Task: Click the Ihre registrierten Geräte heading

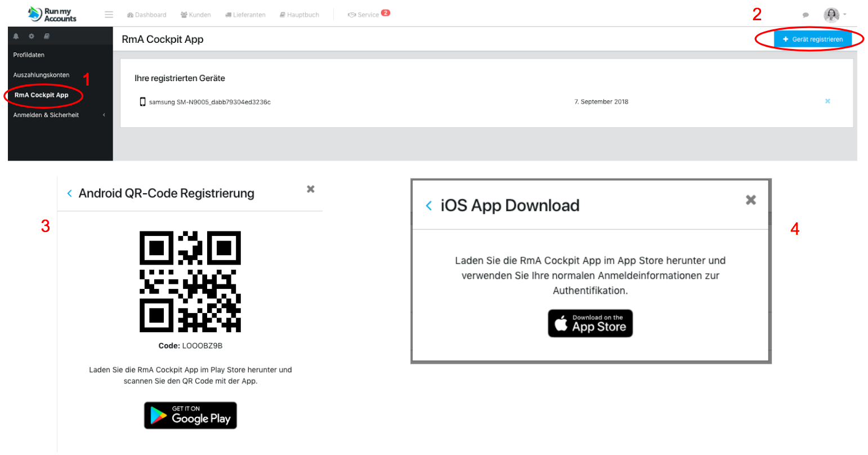Action: 180,78
